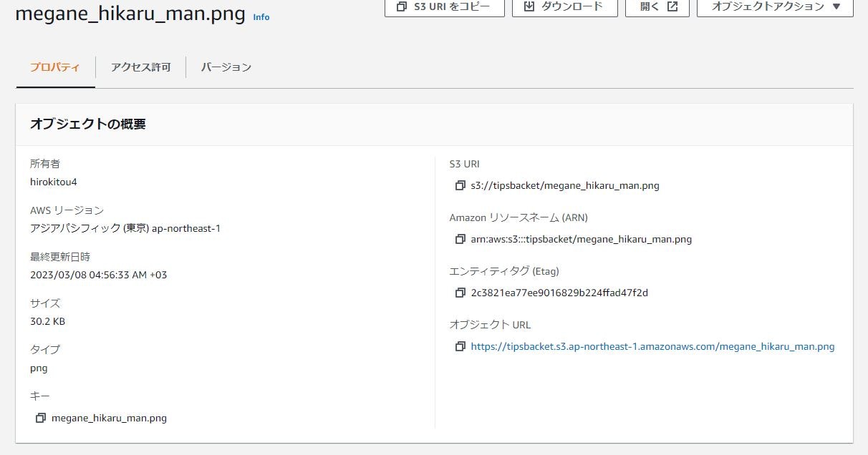Click the megane_hikaru_man.png key text
Screen dimensions: 868x455
point(109,418)
